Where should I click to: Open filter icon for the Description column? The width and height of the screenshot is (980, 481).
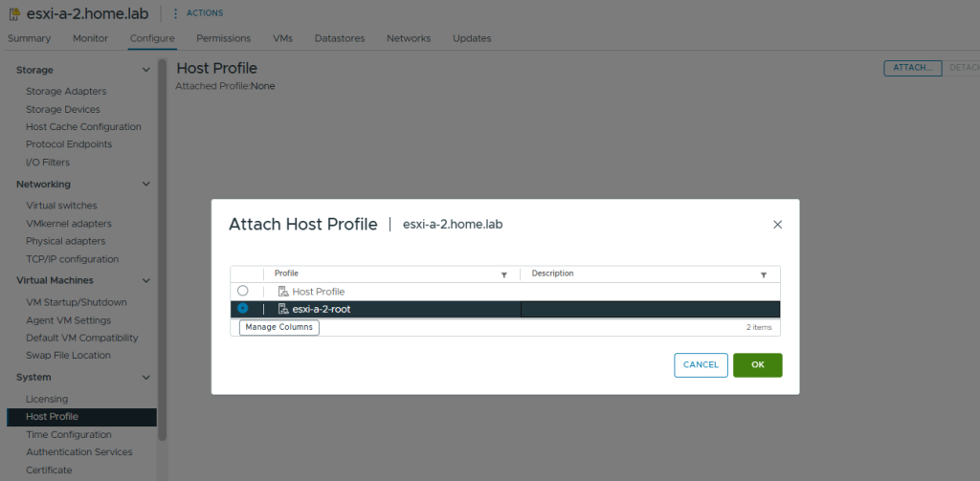click(x=763, y=274)
